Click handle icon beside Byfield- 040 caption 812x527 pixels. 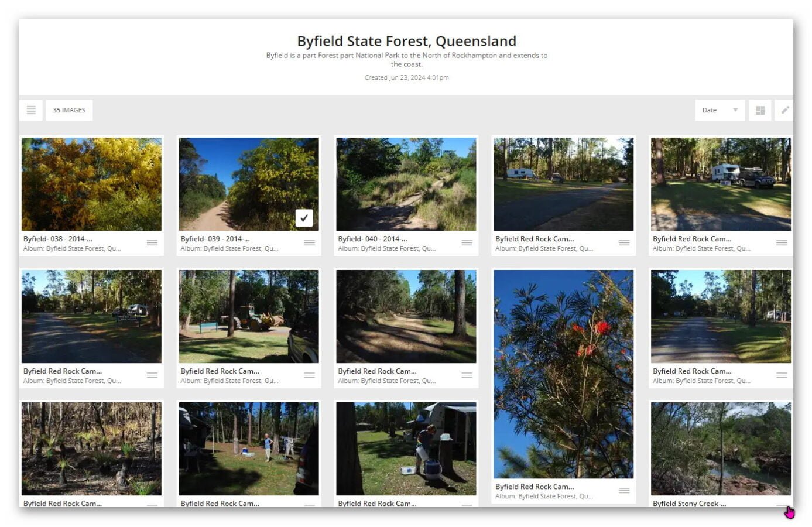coord(467,243)
